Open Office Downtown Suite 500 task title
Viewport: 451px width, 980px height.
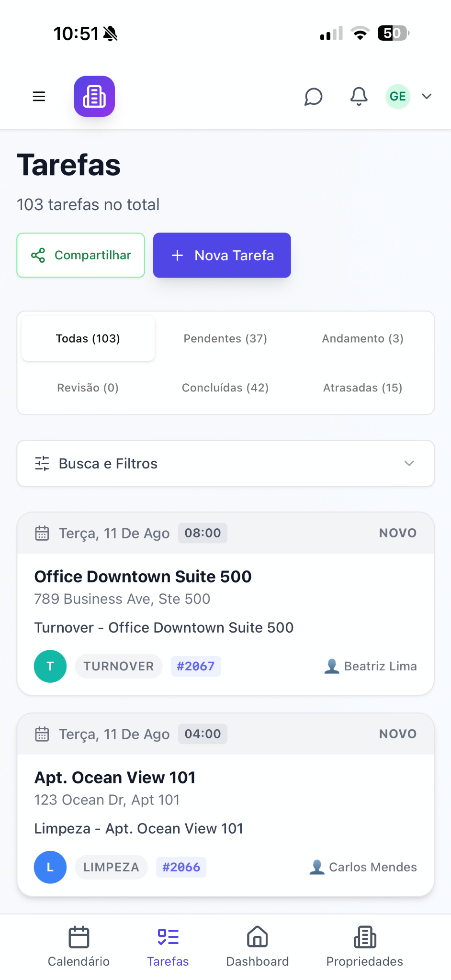coord(143,577)
